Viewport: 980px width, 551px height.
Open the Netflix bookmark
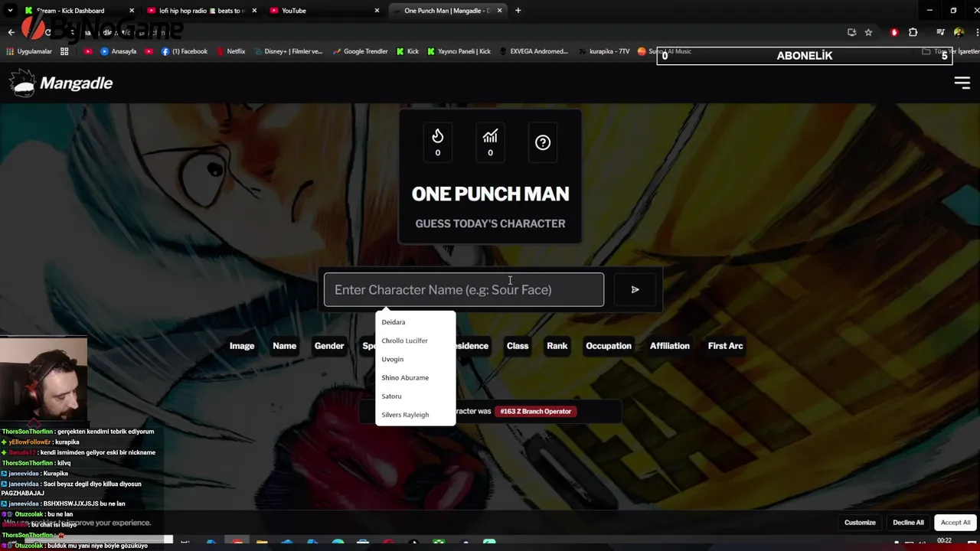tap(230, 51)
